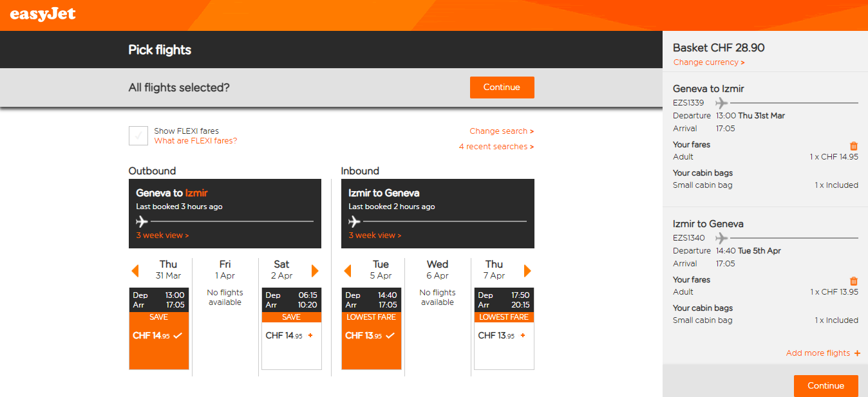Screen dimensions: 868x397
Task: Pick the Sat 2 Apr outbound flight at 06:15
Action: pos(292,329)
